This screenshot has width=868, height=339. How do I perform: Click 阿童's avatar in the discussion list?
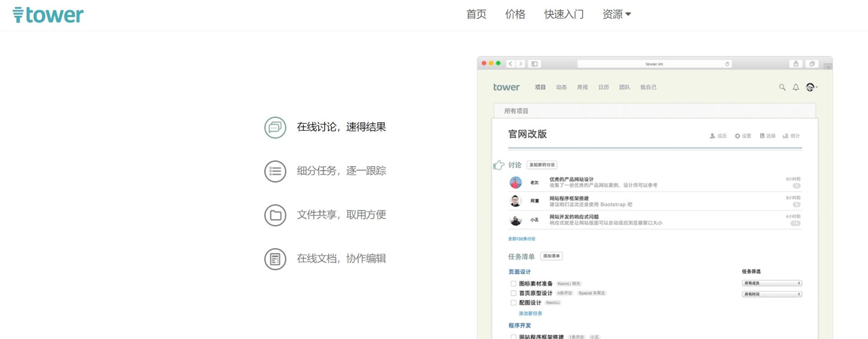(515, 201)
